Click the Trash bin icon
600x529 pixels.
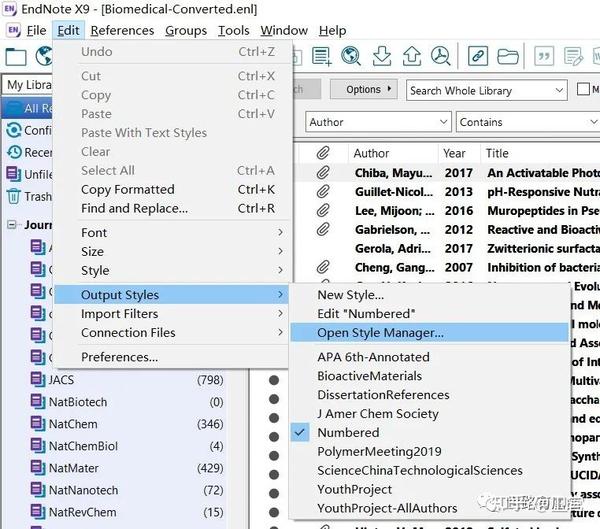coord(13,196)
